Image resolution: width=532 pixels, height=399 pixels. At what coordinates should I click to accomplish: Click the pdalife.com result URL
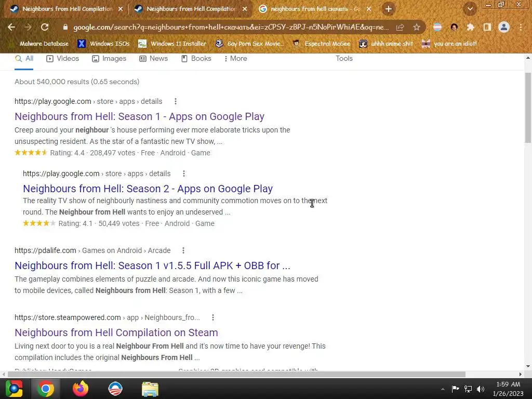[92, 250]
